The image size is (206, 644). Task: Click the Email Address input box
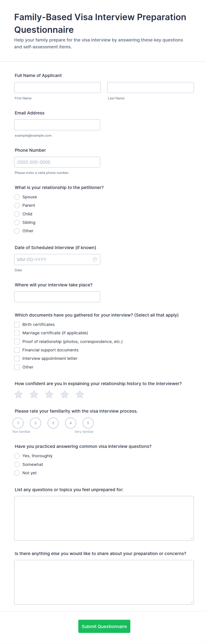click(57, 125)
